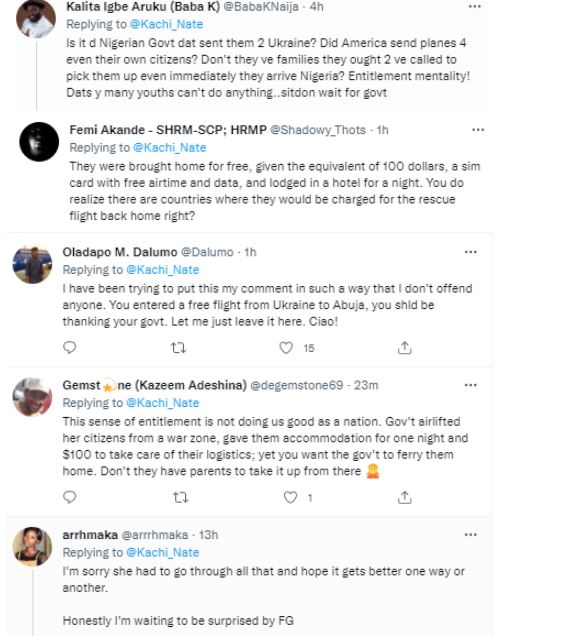This screenshot has width=561, height=636.
Task: Open more options on Baba K's tweet
Action: tap(475, 6)
